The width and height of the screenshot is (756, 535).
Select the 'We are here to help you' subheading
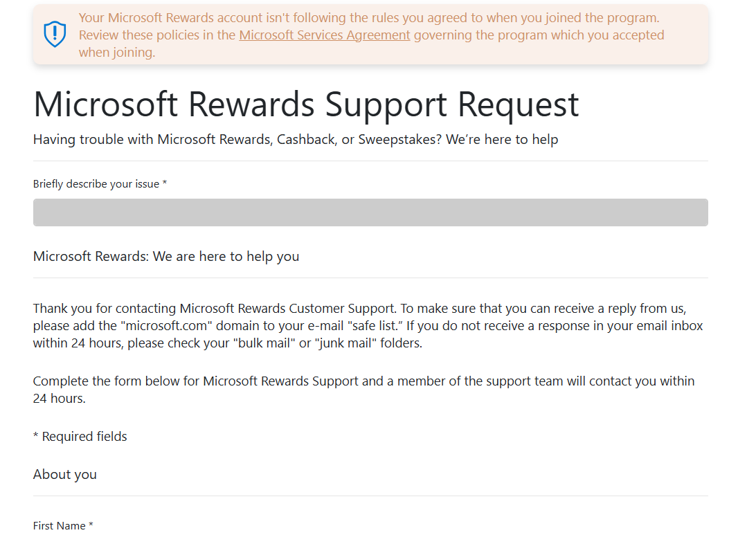pos(166,256)
